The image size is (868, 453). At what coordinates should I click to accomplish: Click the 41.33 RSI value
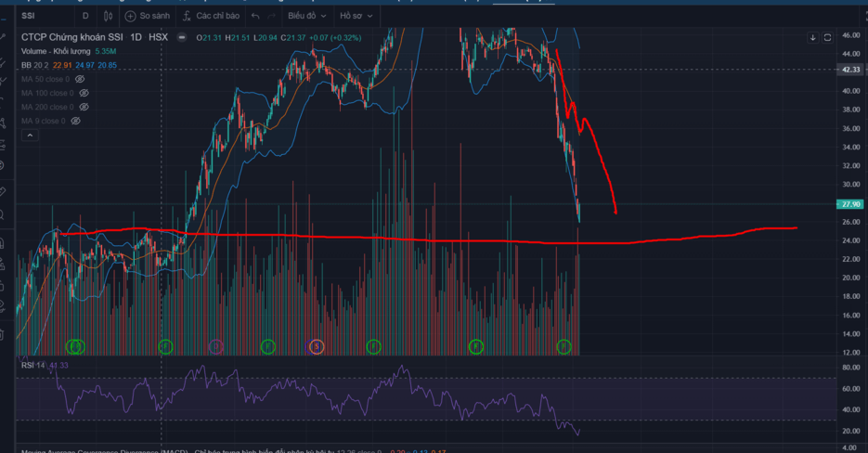pyautogui.click(x=58, y=366)
